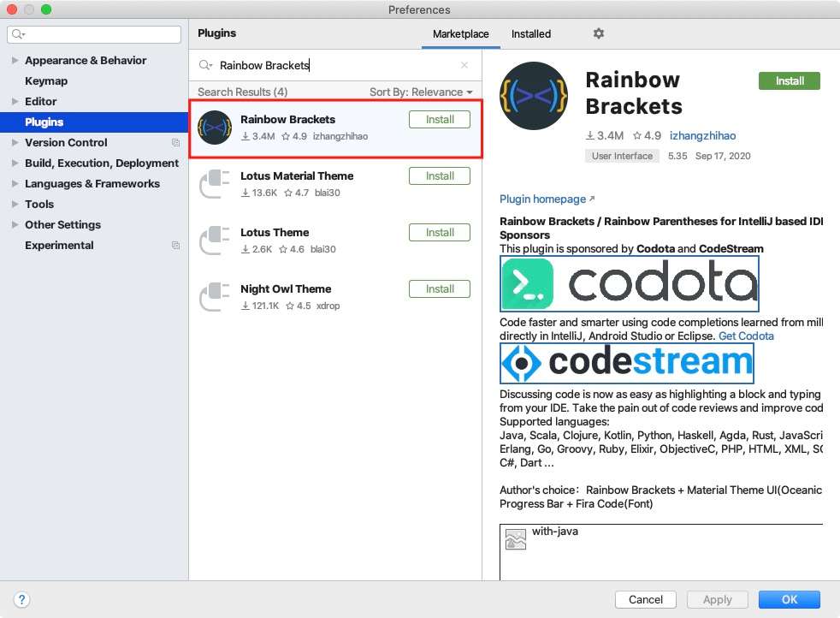The image size is (840, 618).
Task: Expand Languages & Frameworks group
Action: pyautogui.click(x=15, y=183)
